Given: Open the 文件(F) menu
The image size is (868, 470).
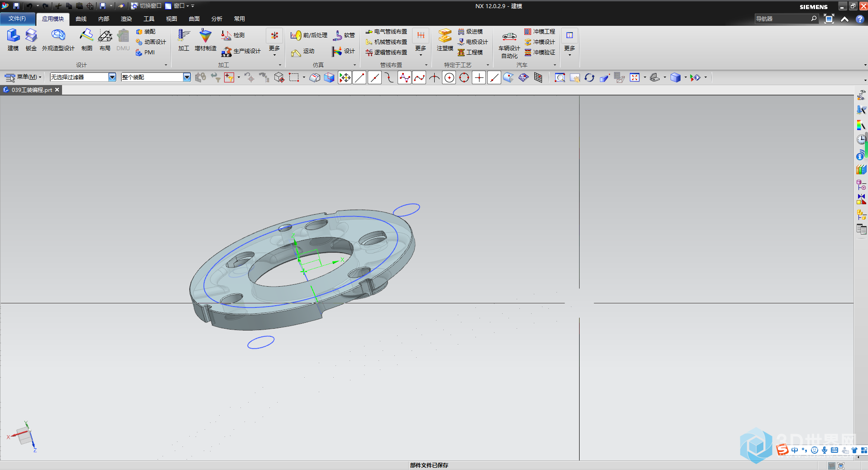Looking at the screenshot, I should coord(17,19).
